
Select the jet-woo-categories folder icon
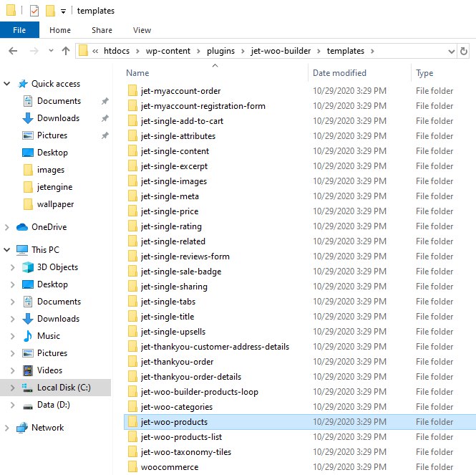[132, 407]
